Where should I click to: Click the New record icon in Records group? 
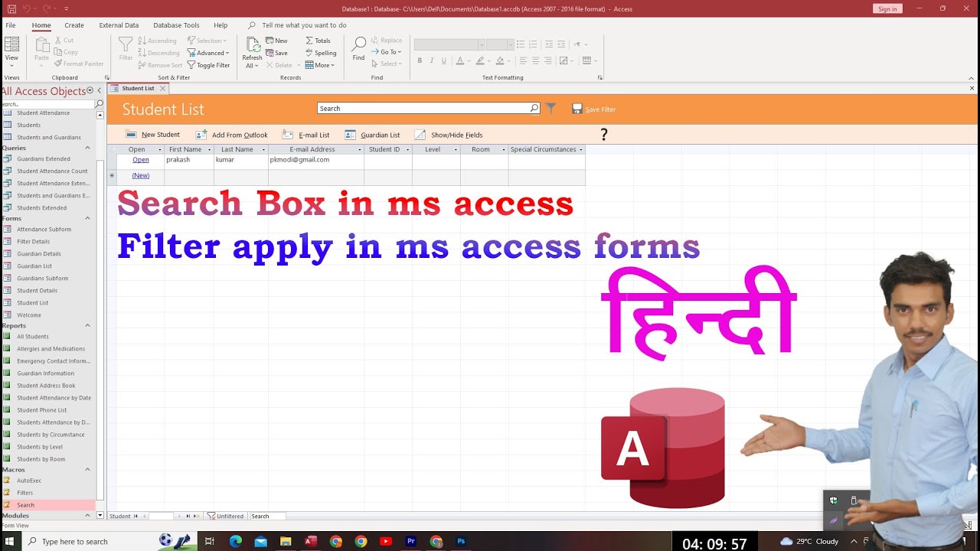269,41
